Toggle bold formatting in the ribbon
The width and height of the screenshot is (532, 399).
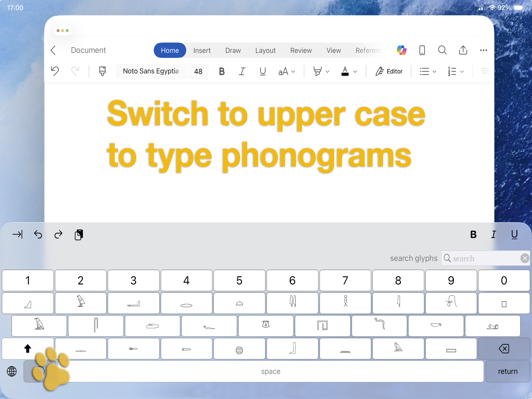coord(222,71)
